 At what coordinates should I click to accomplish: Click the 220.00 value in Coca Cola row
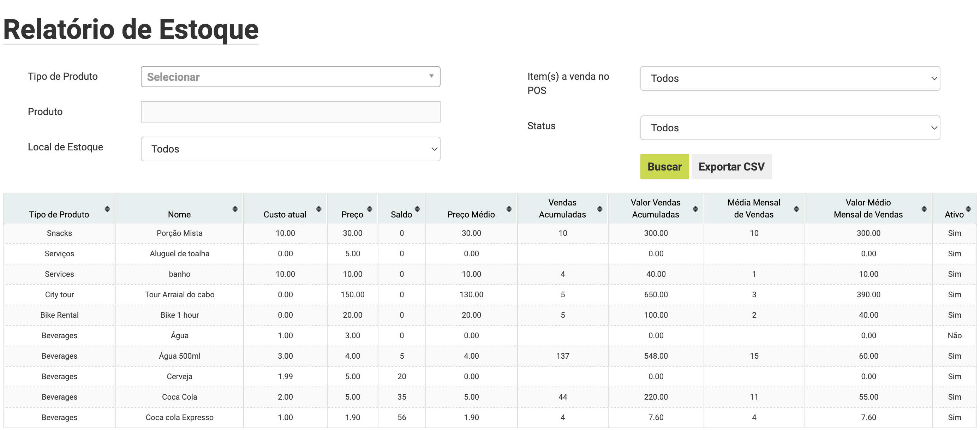[656, 397]
